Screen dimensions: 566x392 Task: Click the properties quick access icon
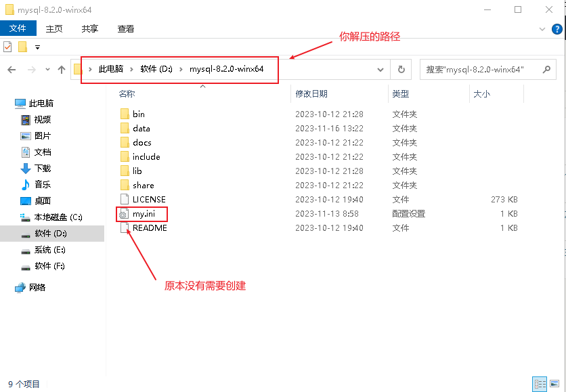click(x=8, y=47)
